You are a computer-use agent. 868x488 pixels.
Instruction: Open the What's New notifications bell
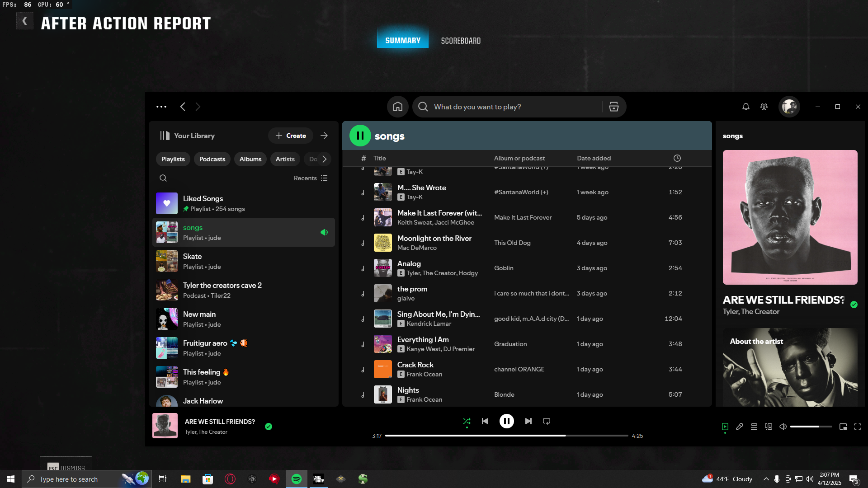(746, 107)
